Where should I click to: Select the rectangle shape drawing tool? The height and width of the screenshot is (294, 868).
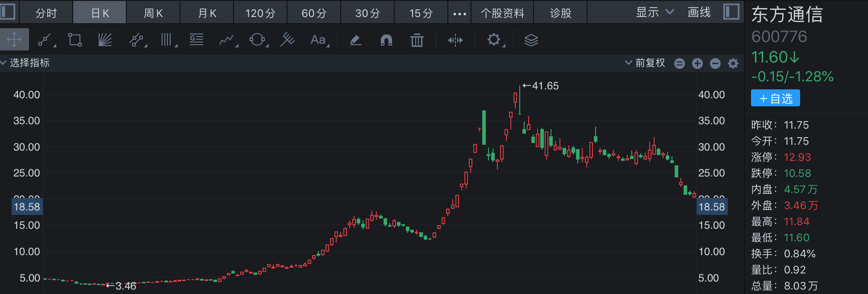click(x=75, y=40)
